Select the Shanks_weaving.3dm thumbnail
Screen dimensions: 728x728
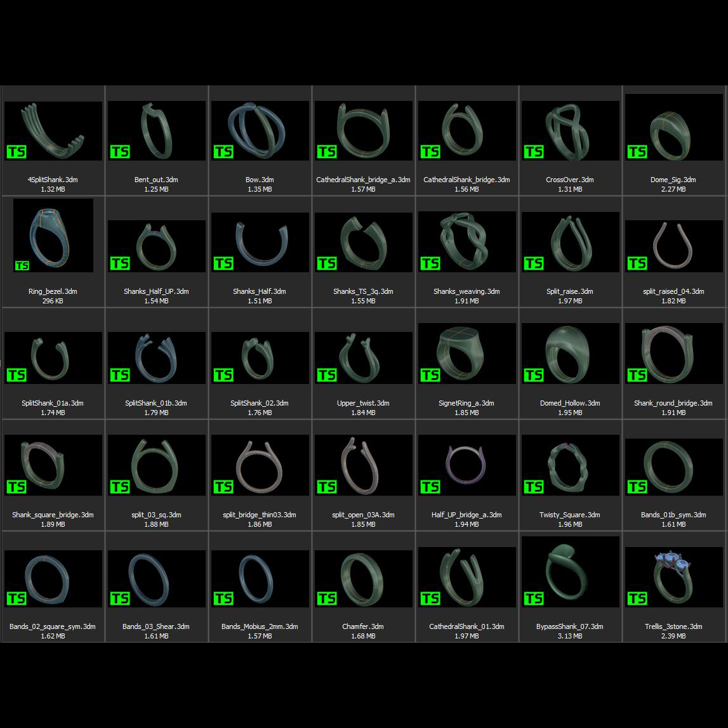pyautogui.click(x=467, y=242)
